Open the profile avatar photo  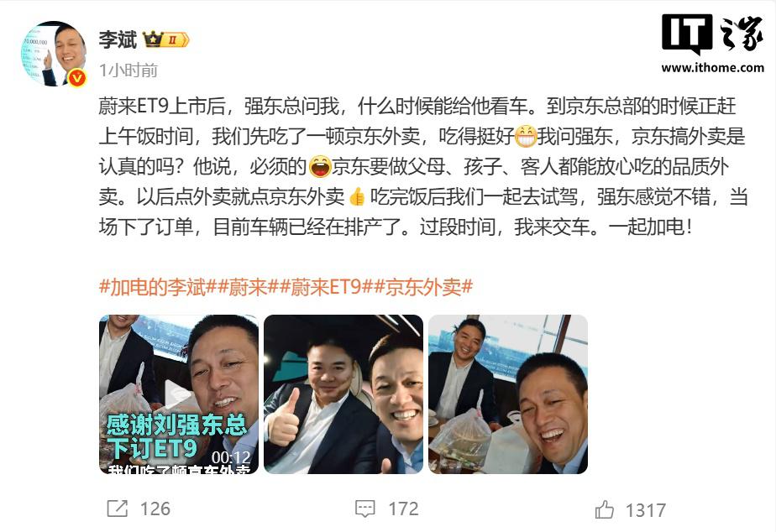point(54,54)
